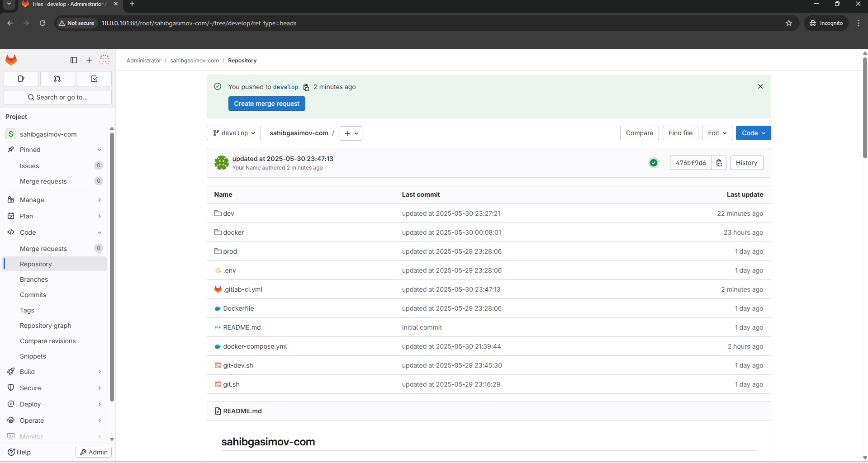Click the Search or go to field
868x463 pixels.
point(57,97)
